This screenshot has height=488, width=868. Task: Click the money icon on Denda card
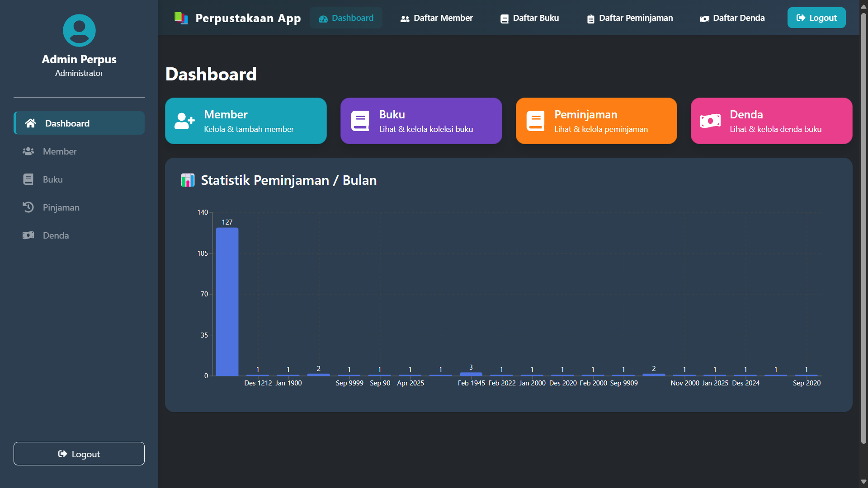pyautogui.click(x=710, y=121)
